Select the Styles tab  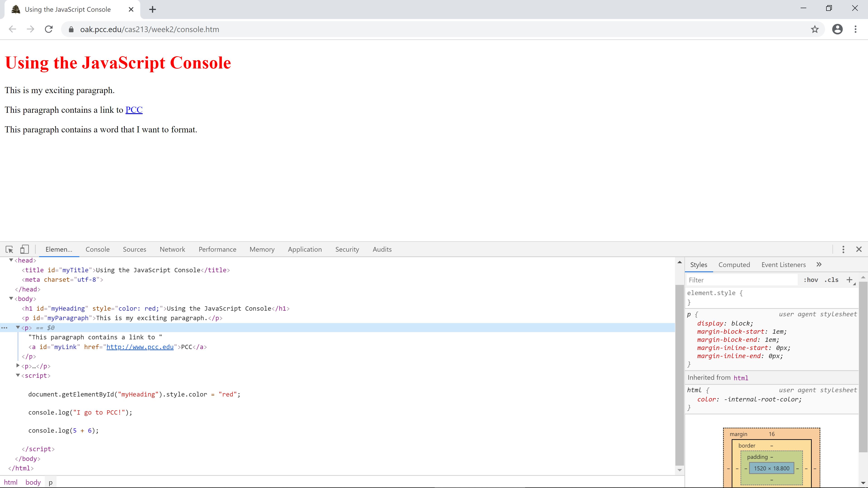click(x=698, y=265)
